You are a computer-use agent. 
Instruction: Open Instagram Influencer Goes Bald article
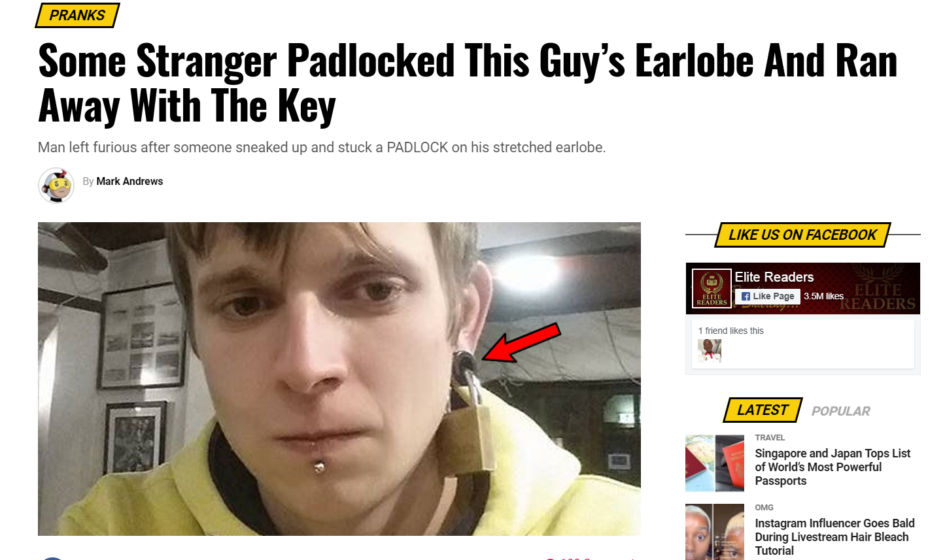834,537
